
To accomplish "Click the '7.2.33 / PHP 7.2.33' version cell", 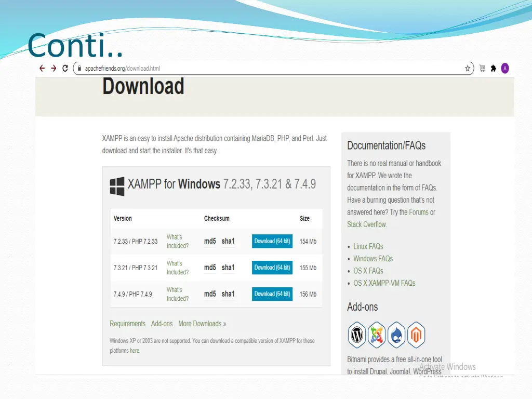I will pyautogui.click(x=136, y=242).
